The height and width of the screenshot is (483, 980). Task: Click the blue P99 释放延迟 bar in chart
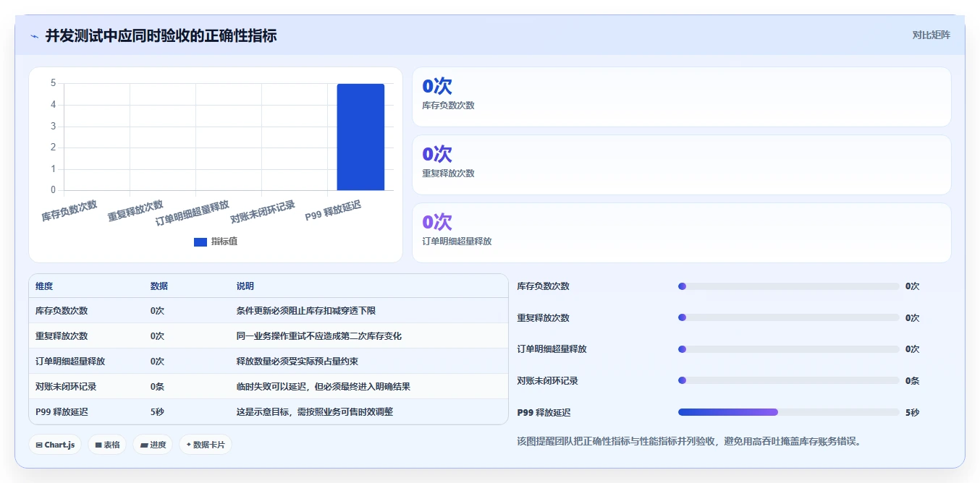[360, 137]
